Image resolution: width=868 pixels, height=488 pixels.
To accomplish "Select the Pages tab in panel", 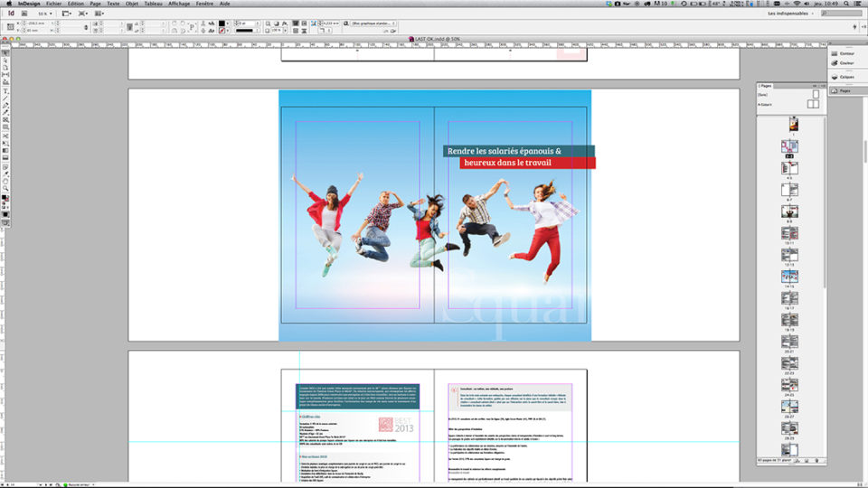I will point(765,86).
